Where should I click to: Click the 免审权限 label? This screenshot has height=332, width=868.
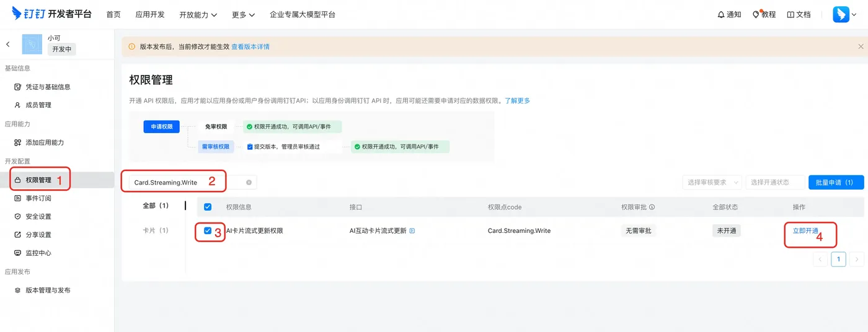[216, 127]
